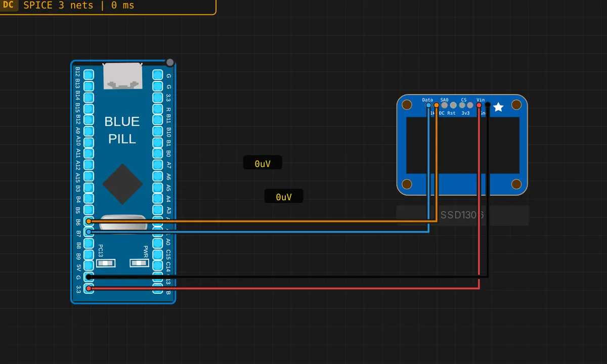Click the white star on the OLED board
607x364 pixels.
point(498,107)
